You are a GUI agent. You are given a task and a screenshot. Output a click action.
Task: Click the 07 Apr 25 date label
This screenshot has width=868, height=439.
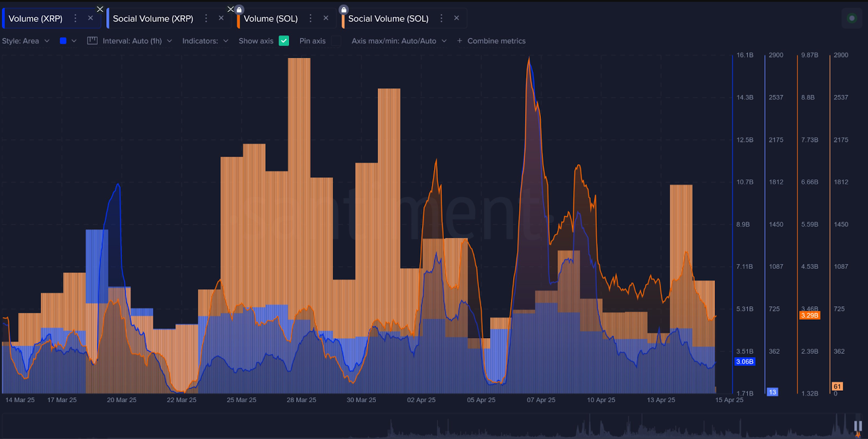[541, 400]
